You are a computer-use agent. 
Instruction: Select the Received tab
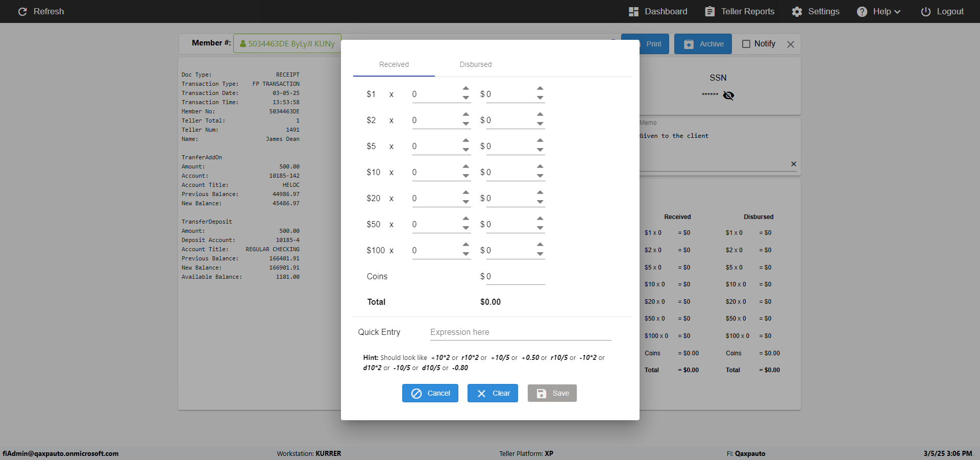[x=394, y=64]
